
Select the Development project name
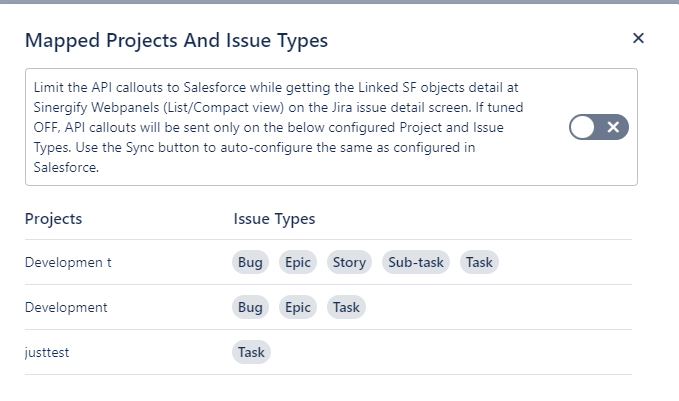click(x=66, y=307)
